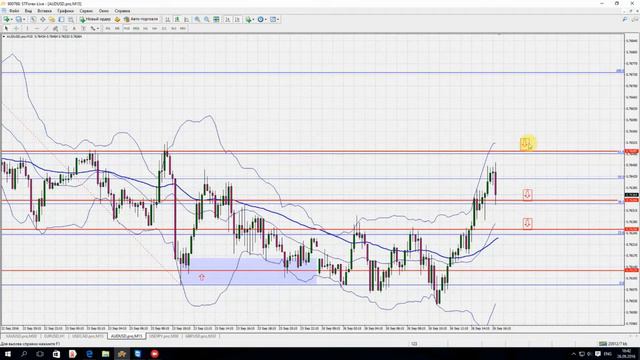The height and width of the screenshot is (360, 640).
Task: Switch timeframe to M1
Action: point(108,28)
